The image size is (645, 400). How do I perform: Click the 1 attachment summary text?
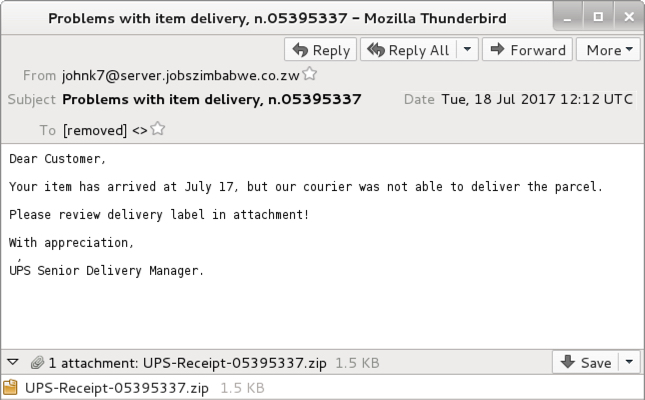[187, 363]
